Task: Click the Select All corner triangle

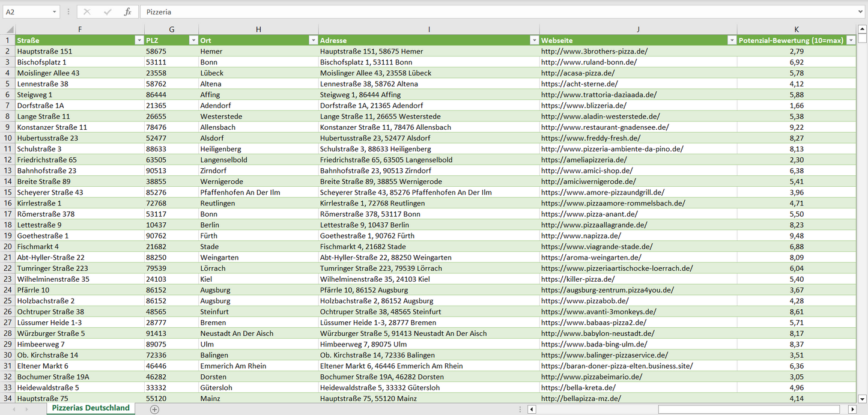Action: (8, 29)
